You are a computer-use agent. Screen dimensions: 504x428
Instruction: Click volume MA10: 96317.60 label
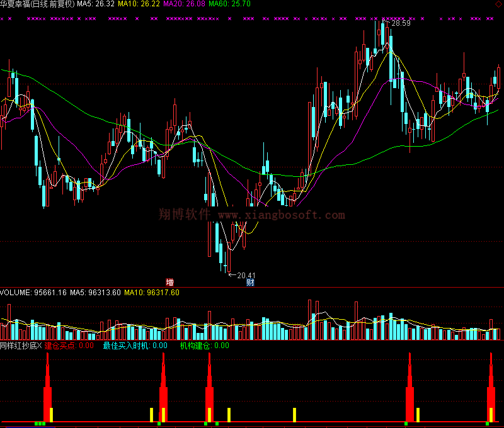(152, 293)
